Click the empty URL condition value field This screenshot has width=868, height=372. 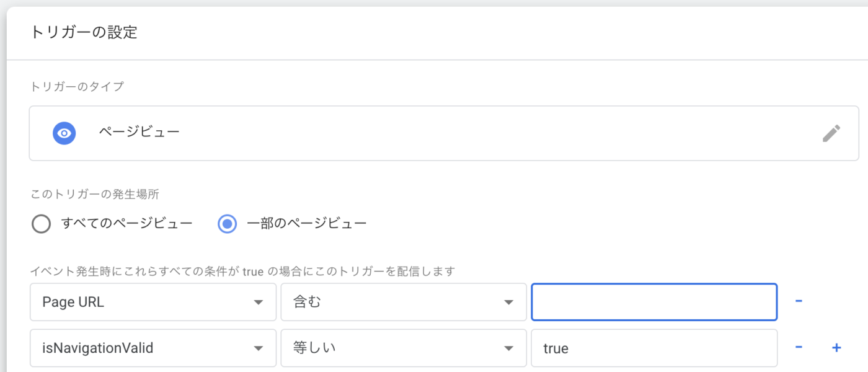[654, 302]
